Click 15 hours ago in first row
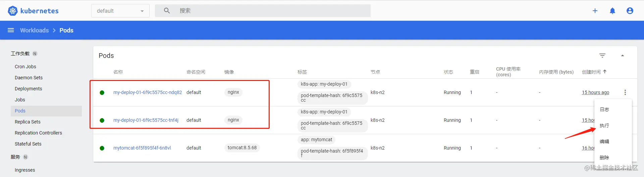 (x=596, y=92)
